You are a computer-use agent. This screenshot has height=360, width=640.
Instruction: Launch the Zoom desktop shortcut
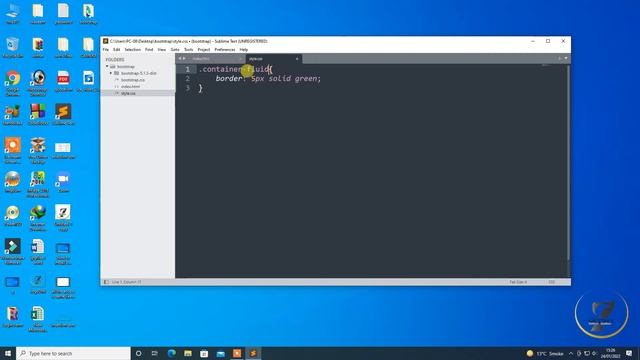(x=63, y=182)
